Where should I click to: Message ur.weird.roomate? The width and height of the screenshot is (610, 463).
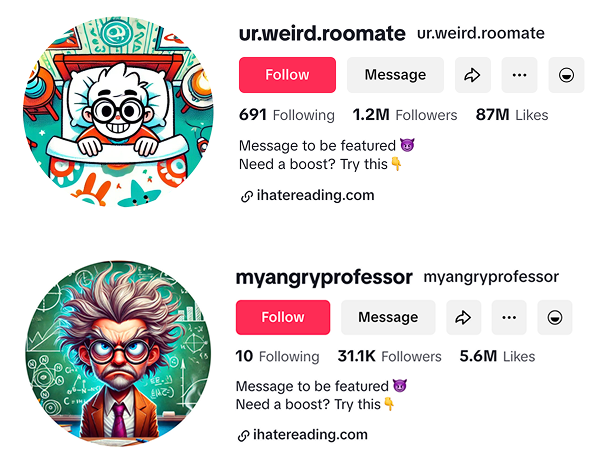tap(395, 75)
